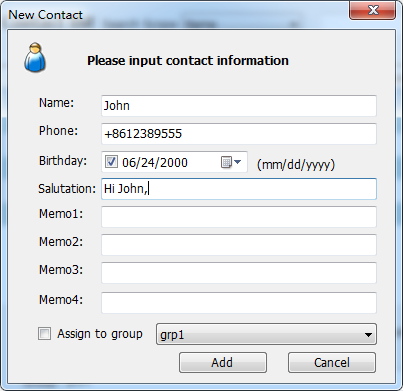This screenshot has height=391, width=404.
Task: Click the birthday date 06/24/2000 text
Action: 155,163
